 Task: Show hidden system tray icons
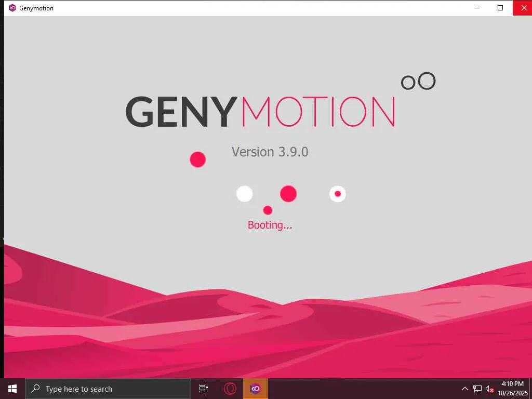tap(465, 389)
